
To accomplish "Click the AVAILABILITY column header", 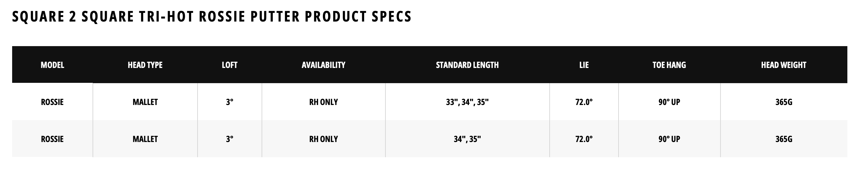I will (324, 65).
